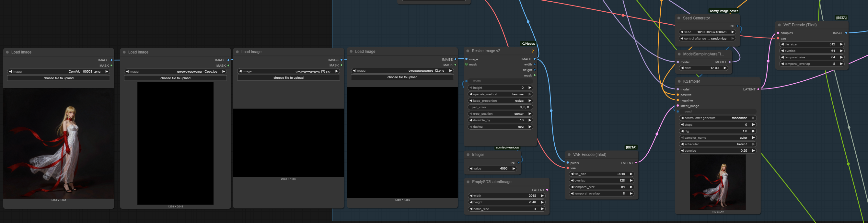Click the KSampler LATENT output socket
This screenshot has height=223, width=868.
click(758, 89)
